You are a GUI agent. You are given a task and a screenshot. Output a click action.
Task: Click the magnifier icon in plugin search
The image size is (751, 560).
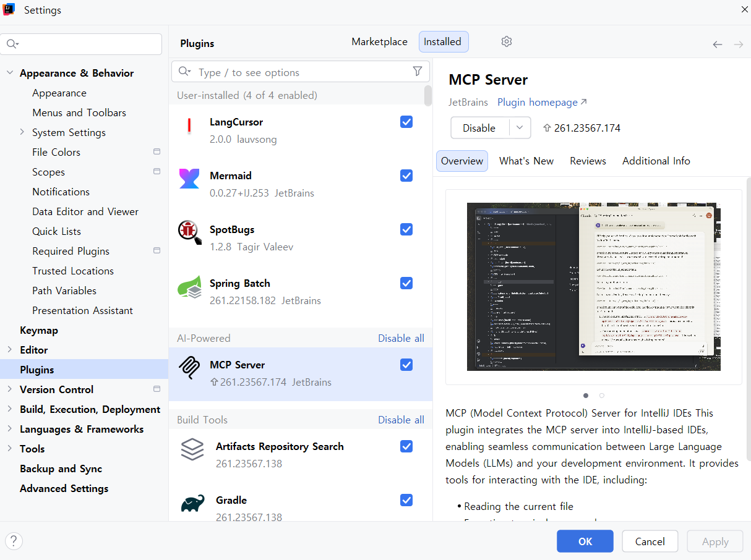184,72
